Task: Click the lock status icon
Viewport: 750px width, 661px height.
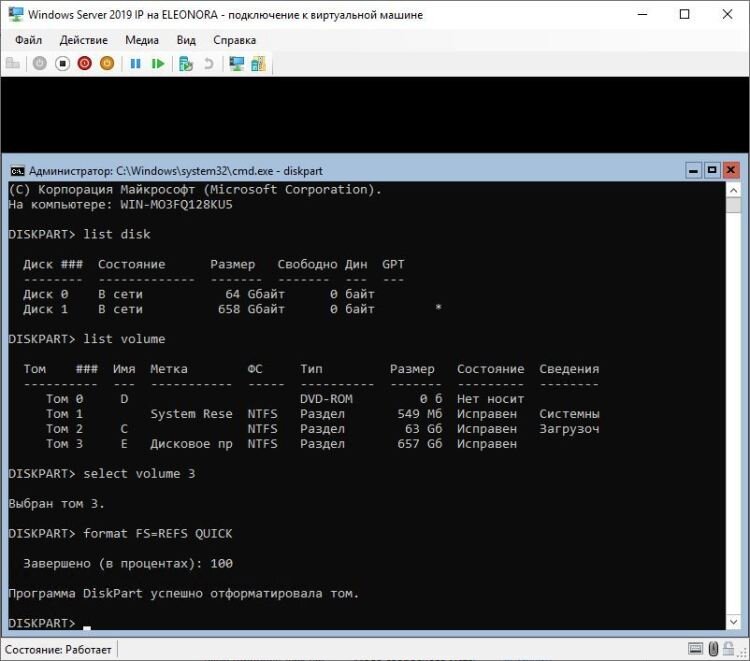Action: click(728, 649)
